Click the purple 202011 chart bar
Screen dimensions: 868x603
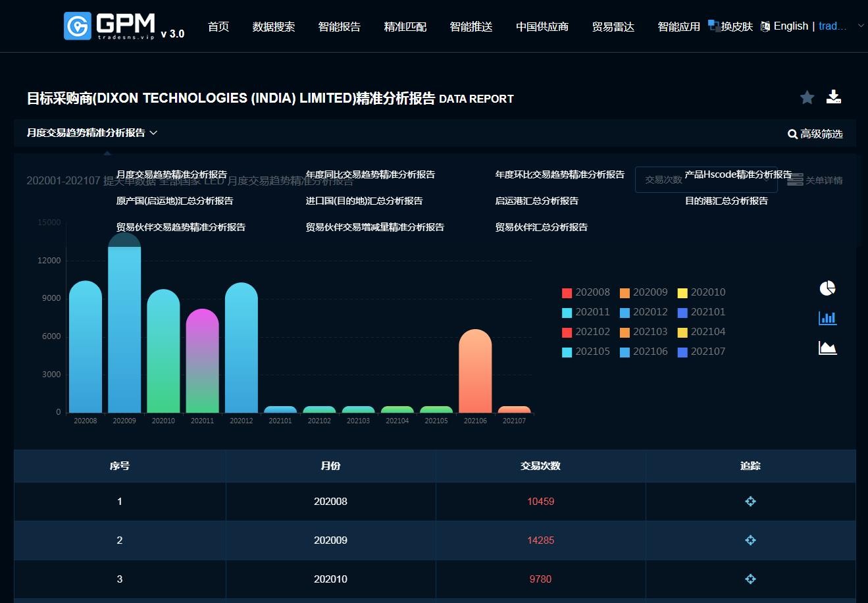(x=202, y=361)
